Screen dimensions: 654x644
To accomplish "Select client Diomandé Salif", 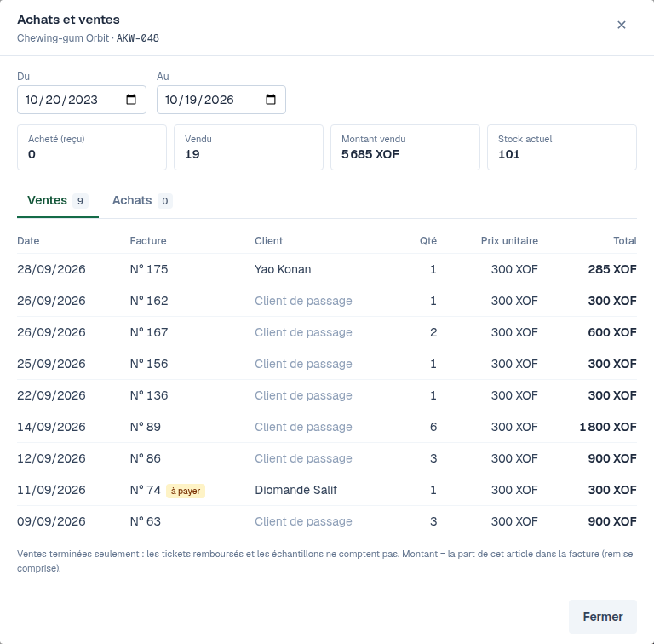I will tap(295, 490).
